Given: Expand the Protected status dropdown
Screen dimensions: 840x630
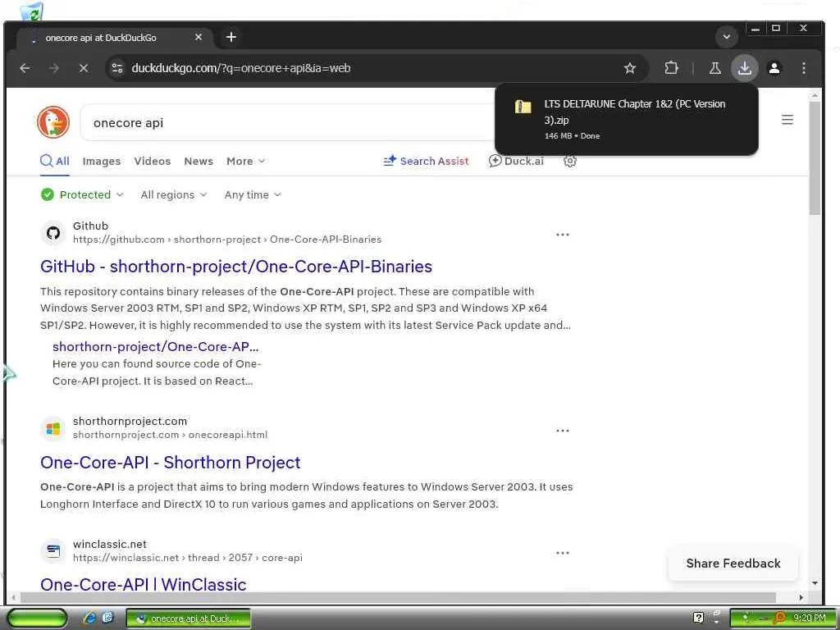Looking at the screenshot, I should coord(82,194).
